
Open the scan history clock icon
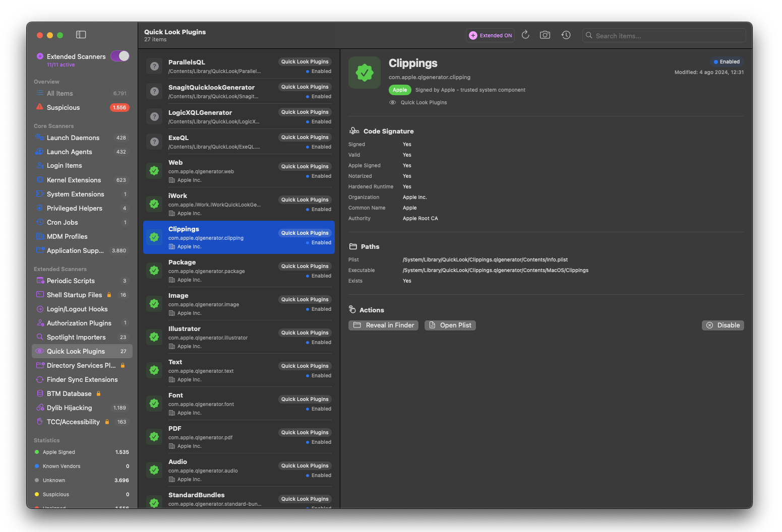coord(566,35)
